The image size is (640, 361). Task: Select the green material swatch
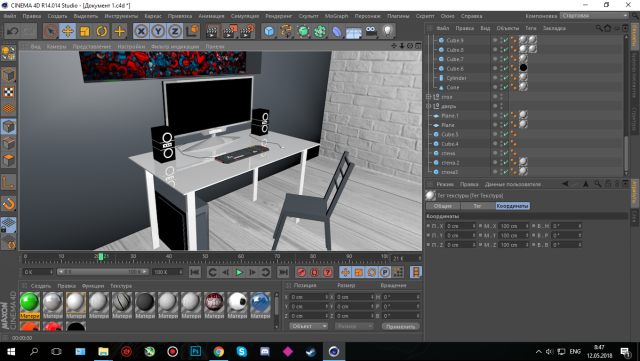(30, 303)
